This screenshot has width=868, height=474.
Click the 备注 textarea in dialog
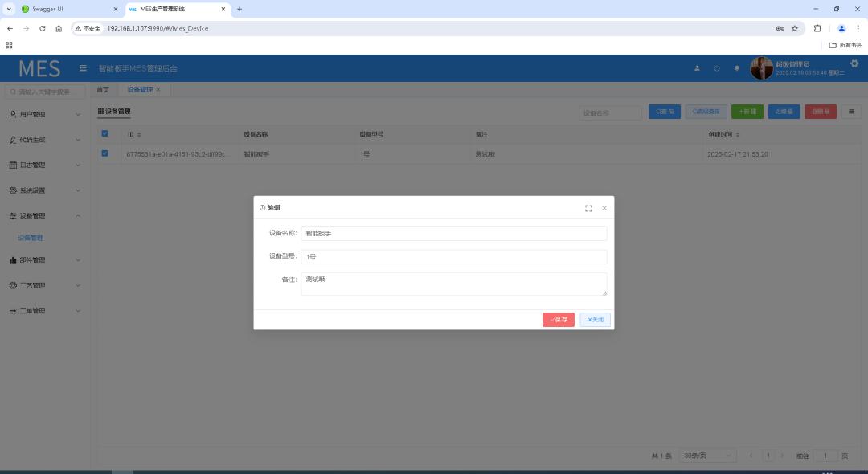pyautogui.click(x=454, y=284)
